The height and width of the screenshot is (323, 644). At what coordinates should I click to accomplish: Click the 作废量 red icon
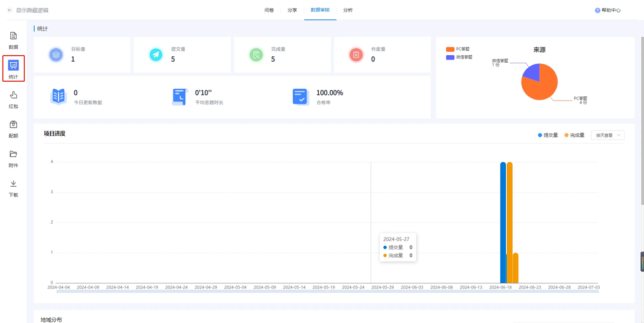[356, 54]
